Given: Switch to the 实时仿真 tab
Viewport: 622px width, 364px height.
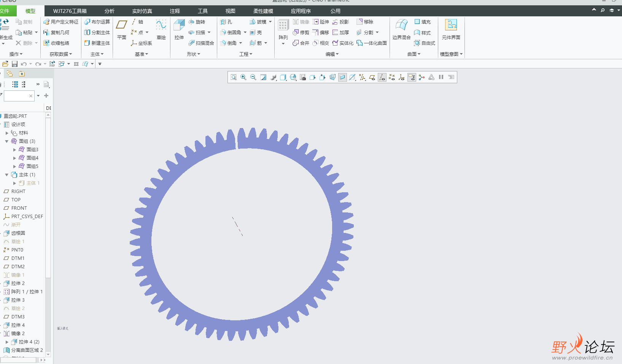Looking at the screenshot, I should (x=142, y=11).
